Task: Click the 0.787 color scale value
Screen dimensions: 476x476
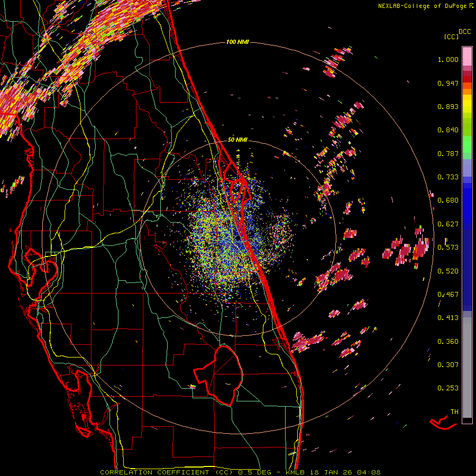Action: click(448, 153)
